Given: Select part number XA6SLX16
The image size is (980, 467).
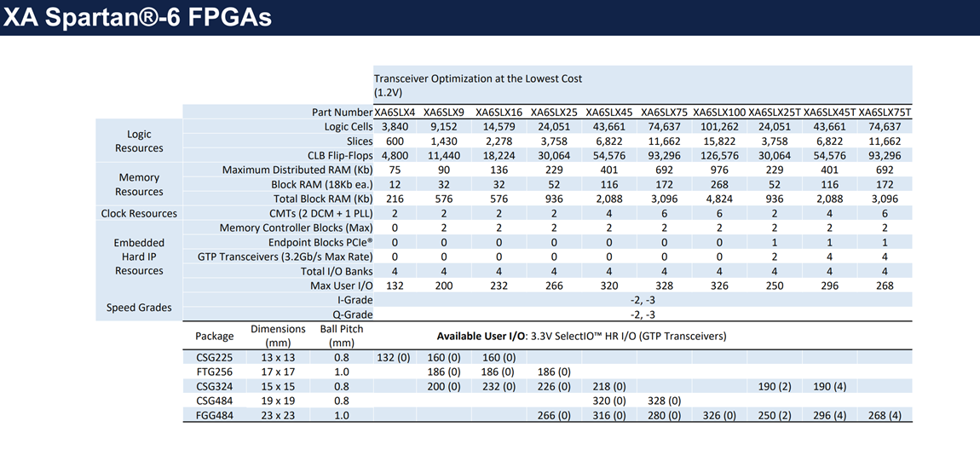Looking at the screenshot, I should [499, 112].
